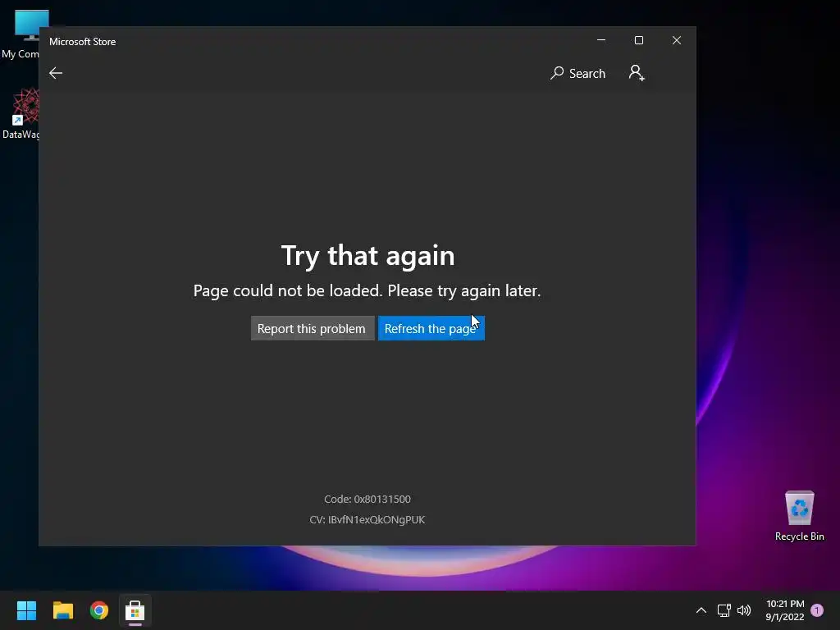The width and height of the screenshot is (840, 630).
Task: Click the Page could not be loaded message
Action: click(x=367, y=290)
